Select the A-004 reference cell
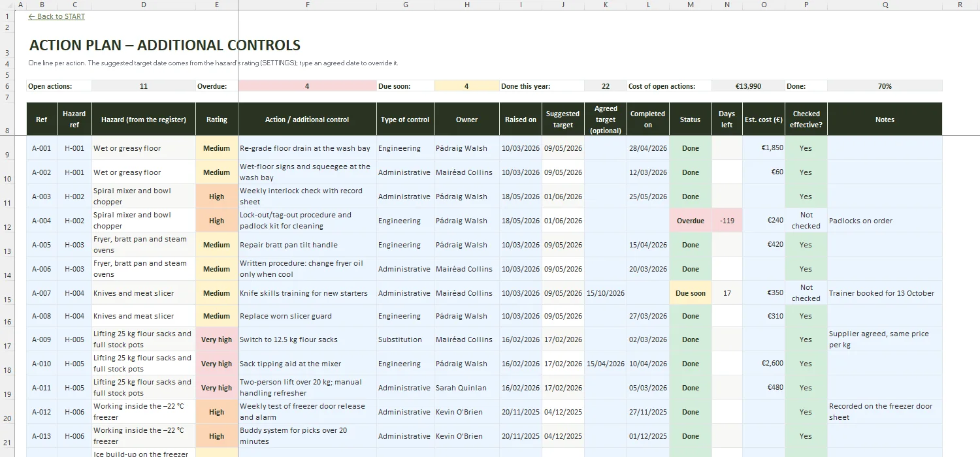The image size is (980, 457). click(x=42, y=221)
